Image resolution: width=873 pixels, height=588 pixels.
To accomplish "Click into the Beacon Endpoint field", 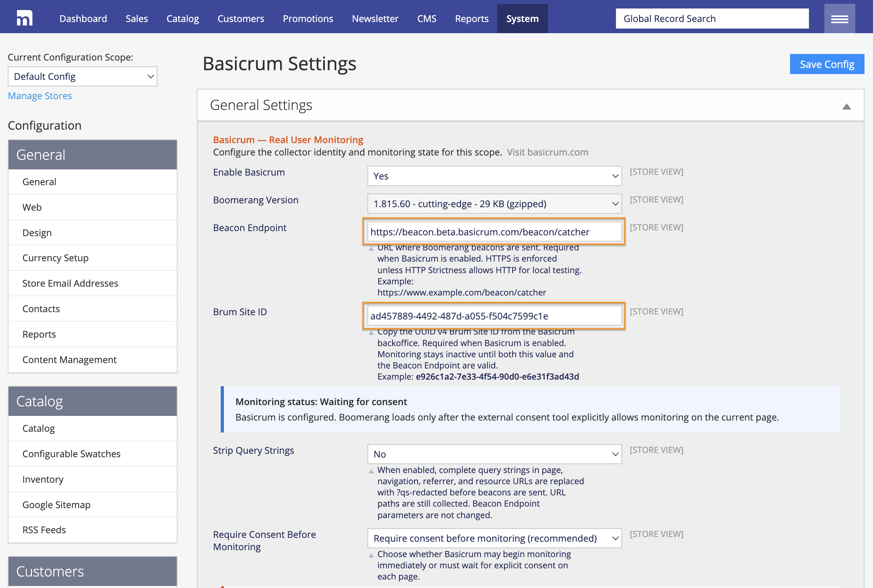I will 494,231.
